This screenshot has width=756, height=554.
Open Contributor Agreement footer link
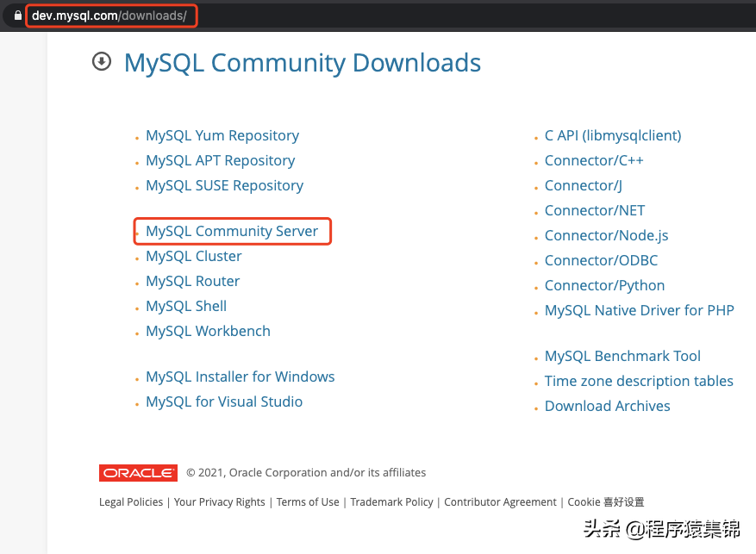coord(500,502)
